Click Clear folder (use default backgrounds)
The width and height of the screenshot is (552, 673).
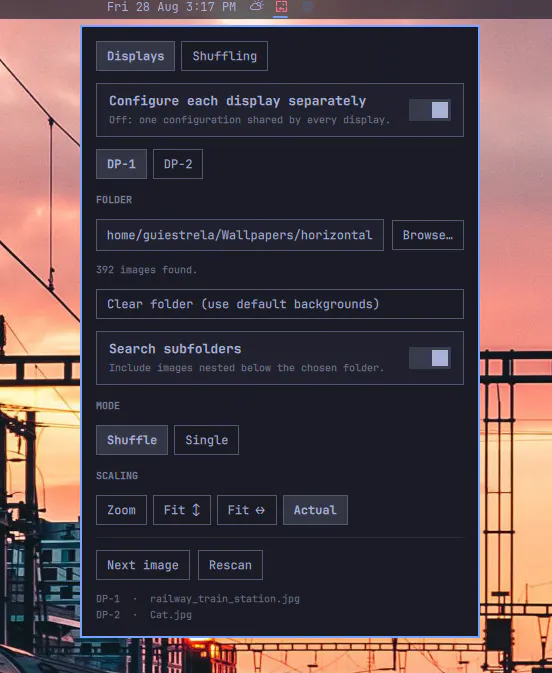pyautogui.click(x=280, y=304)
